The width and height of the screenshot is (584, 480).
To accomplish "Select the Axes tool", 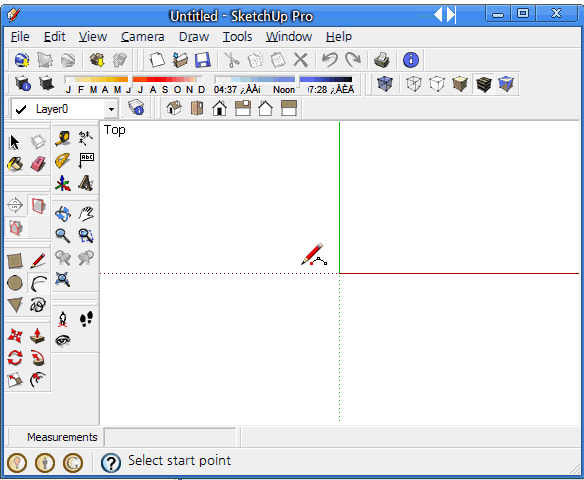I will point(63,183).
